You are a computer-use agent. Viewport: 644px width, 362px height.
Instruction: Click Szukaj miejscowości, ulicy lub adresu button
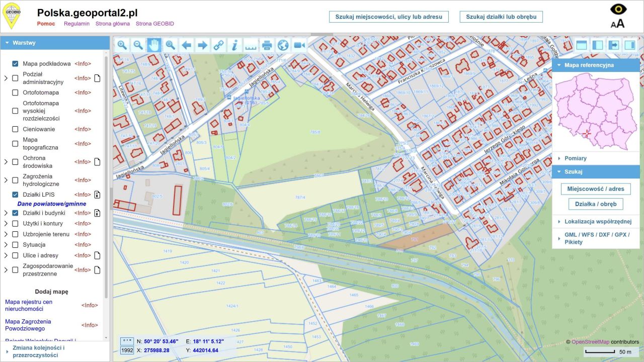pos(389,17)
